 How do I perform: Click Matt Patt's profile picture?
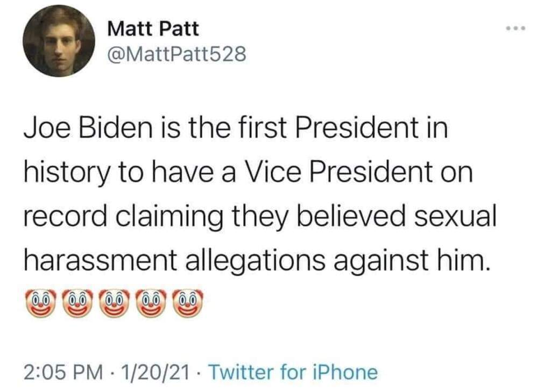(x=59, y=41)
